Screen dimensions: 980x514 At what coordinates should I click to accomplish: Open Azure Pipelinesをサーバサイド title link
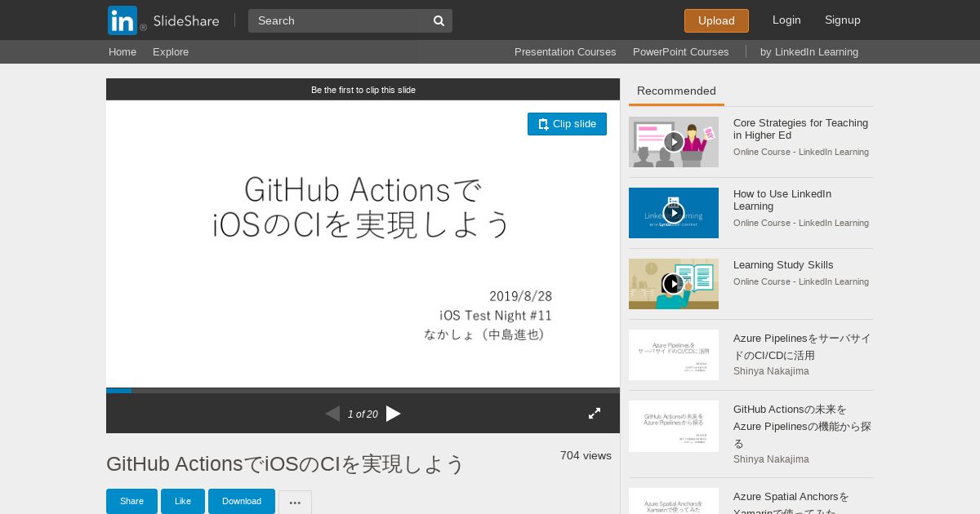point(802,347)
